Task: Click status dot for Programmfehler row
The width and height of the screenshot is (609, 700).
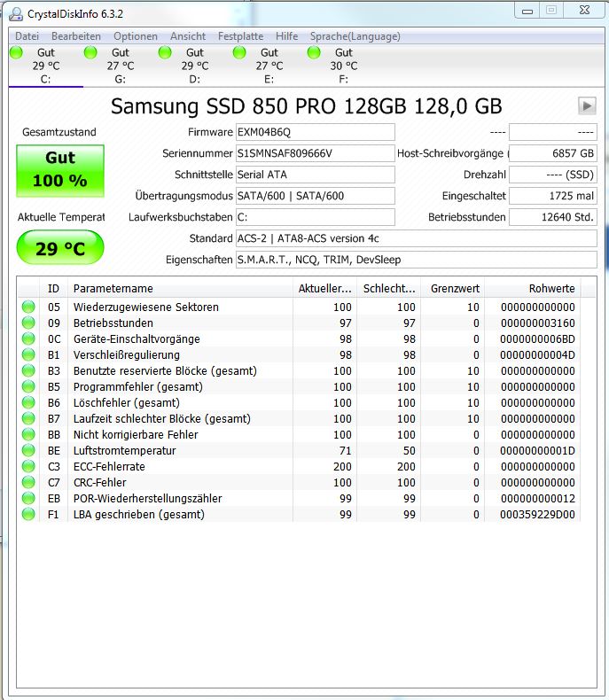Action: click(x=28, y=386)
